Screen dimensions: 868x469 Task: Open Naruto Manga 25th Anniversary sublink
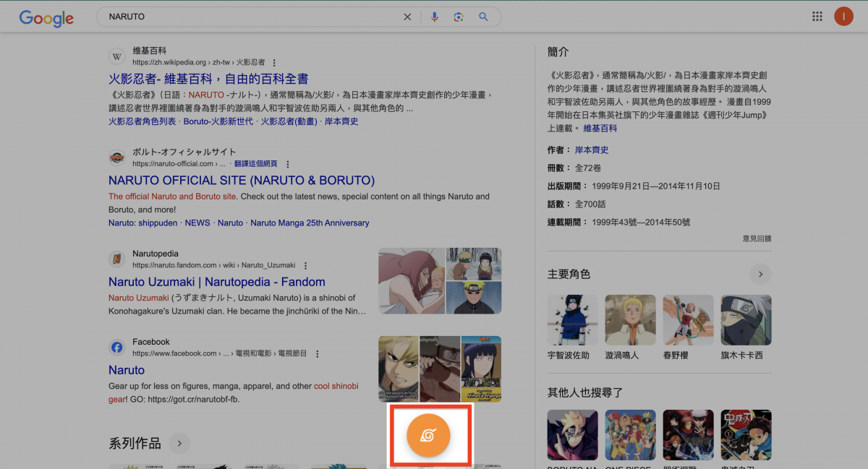click(310, 223)
